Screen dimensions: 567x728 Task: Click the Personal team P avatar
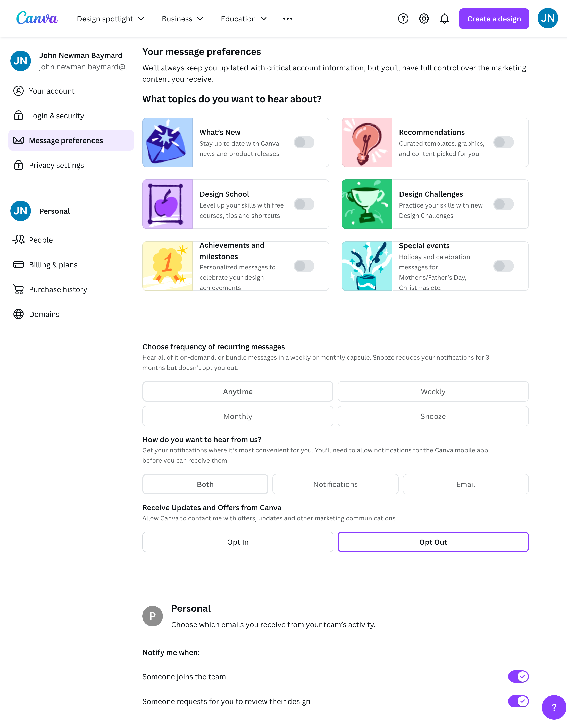point(153,616)
